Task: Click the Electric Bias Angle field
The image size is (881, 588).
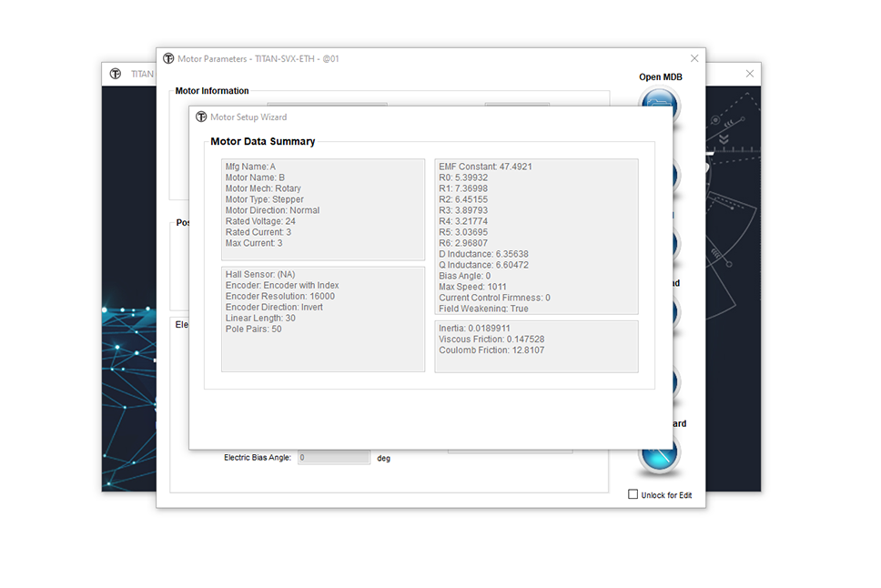Action: 333,458
